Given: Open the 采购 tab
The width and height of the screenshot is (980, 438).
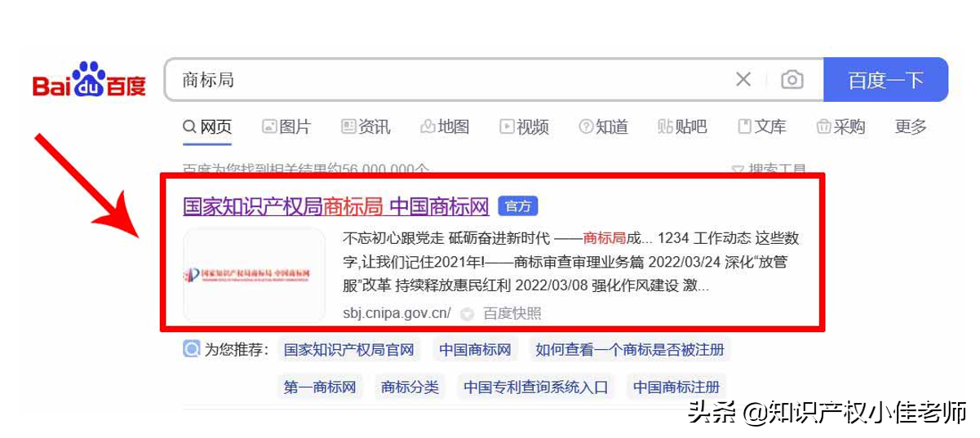Looking at the screenshot, I should tap(840, 126).
